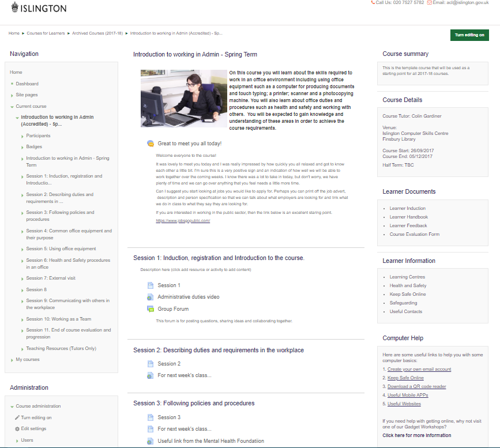Open 'Create your own email account' link
Viewport: 500px width, 448px height.
point(419,369)
